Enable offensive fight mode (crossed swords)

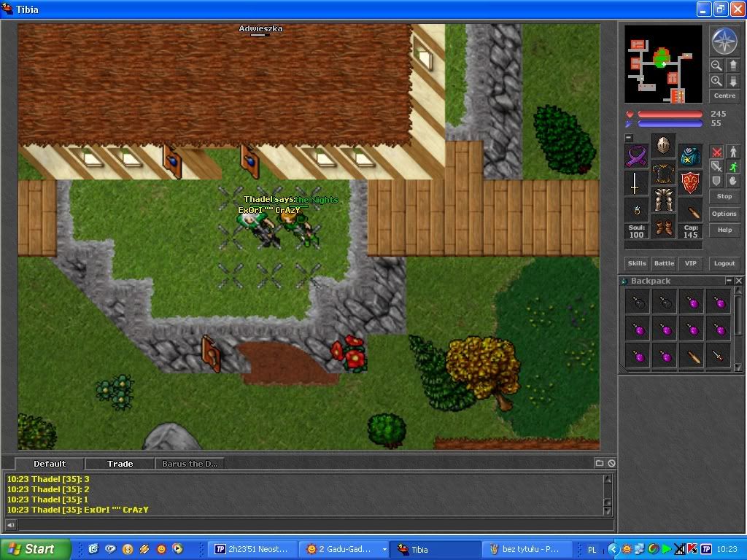(716, 152)
